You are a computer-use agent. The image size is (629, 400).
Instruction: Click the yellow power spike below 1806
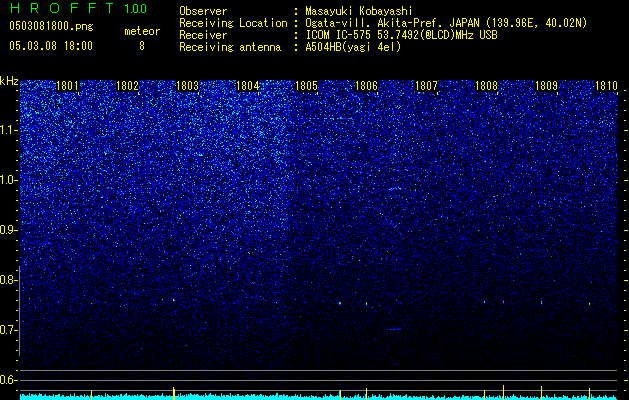click(x=366, y=394)
